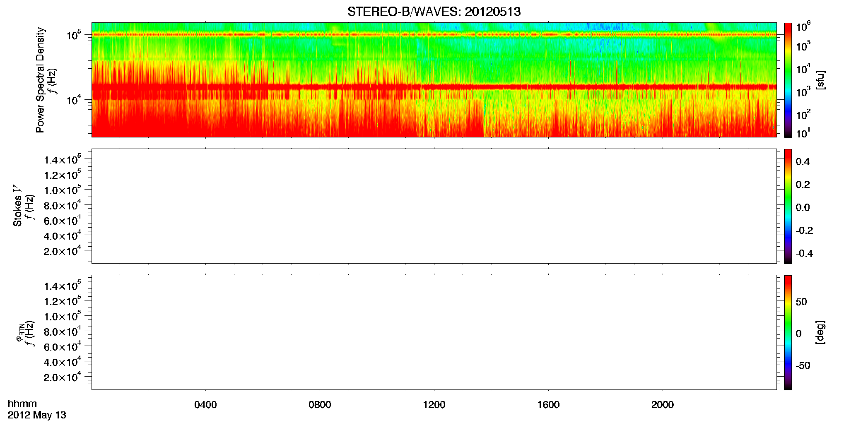The image size is (868, 447).
Task: Click the Stokes V color bar
Action: click(788, 206)
